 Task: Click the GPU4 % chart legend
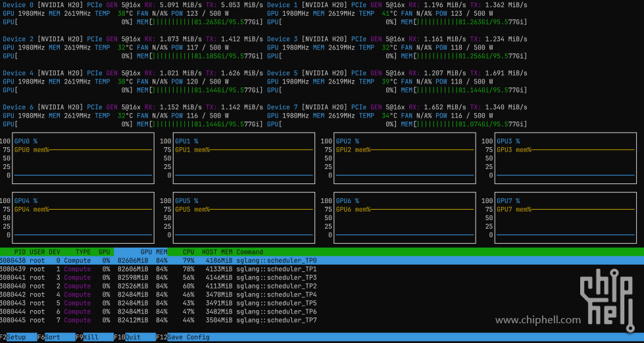26,200
